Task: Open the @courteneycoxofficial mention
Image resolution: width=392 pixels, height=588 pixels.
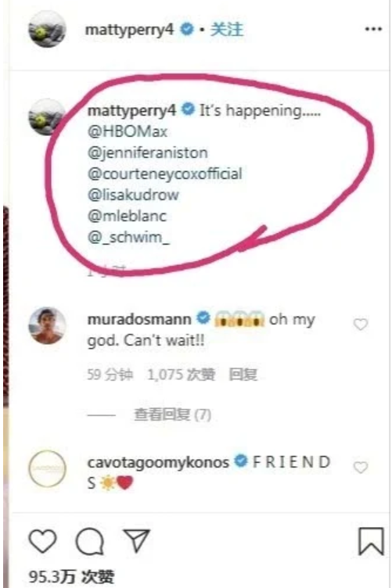Action: 164,174
